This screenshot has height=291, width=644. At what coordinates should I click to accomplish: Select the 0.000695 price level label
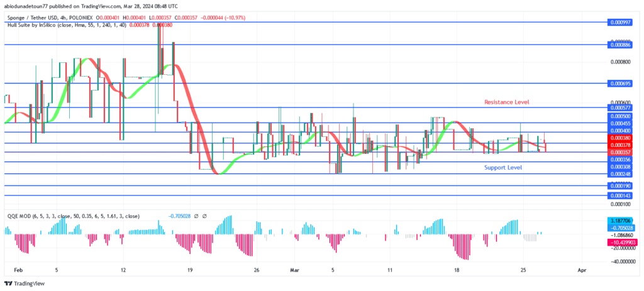(x=619, y=84)
